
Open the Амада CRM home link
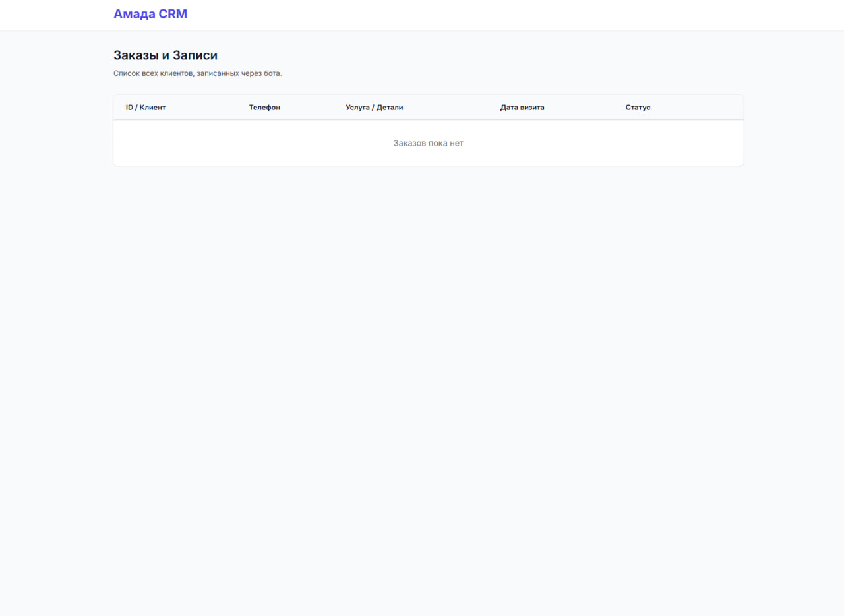pyautogui.click(x=150, y=14)
